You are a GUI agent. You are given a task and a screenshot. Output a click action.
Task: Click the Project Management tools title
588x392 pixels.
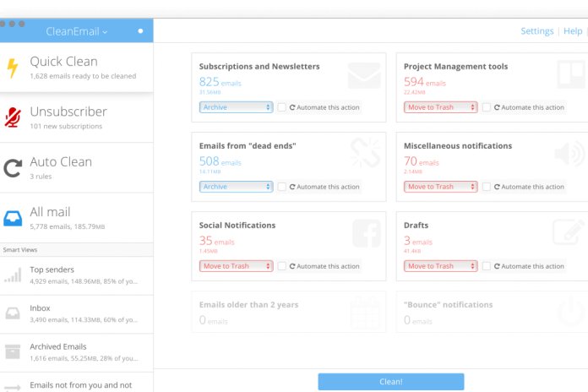(455, 67)
